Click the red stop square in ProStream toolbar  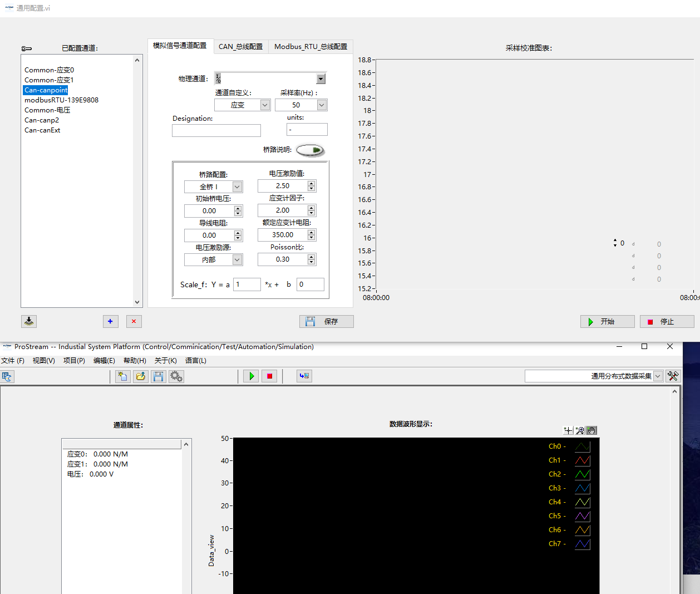pyautogui.click(x=269, y=376)
